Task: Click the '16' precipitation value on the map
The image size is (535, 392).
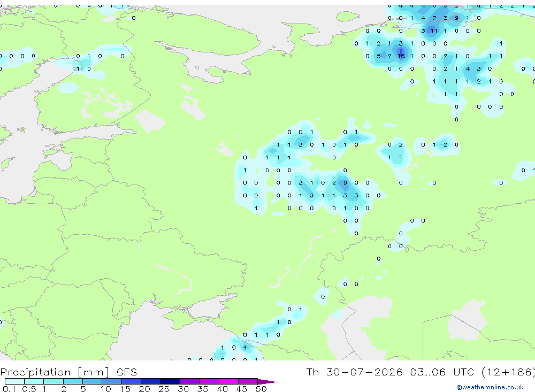Action: click(401, 56)
